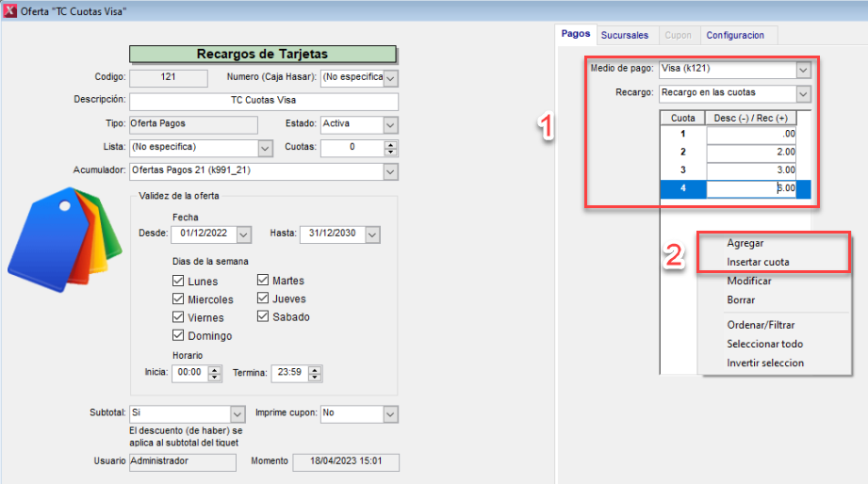Choose Seleccionar todo menu option

[764, 344]
